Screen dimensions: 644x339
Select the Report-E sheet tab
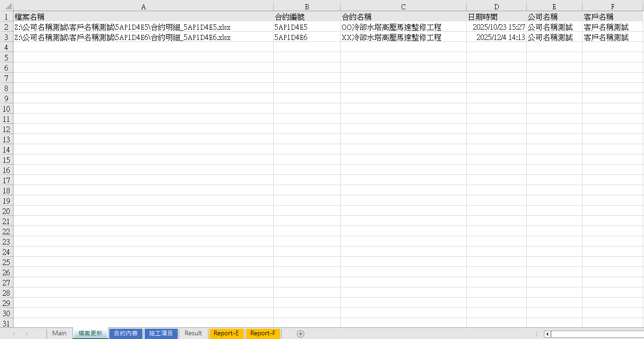226,333
